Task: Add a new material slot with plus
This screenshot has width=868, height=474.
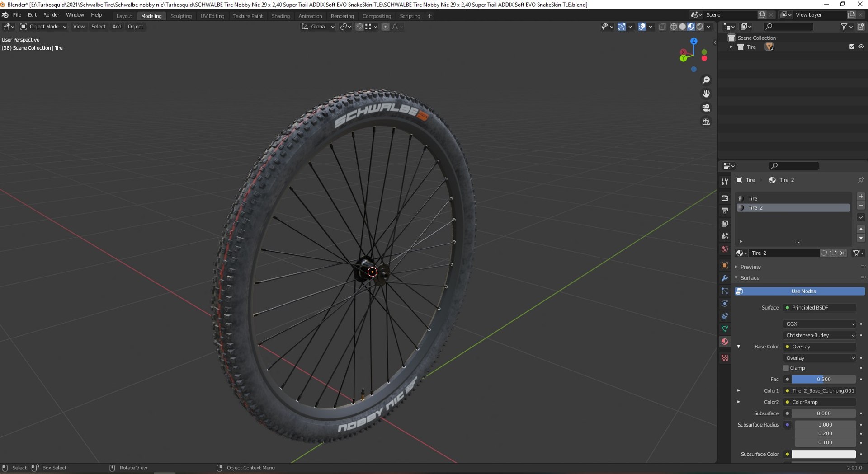Action: tap(861, 196)
